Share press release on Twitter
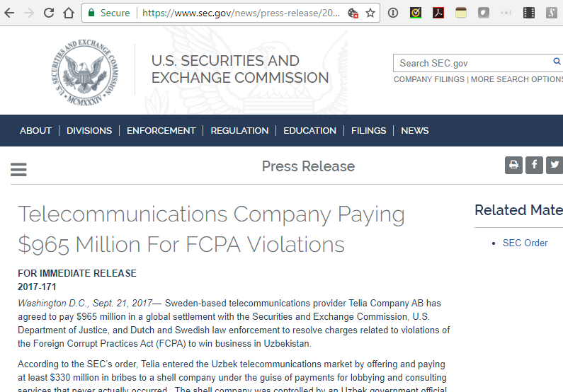The image size is (563, 392). pos(555,165)
